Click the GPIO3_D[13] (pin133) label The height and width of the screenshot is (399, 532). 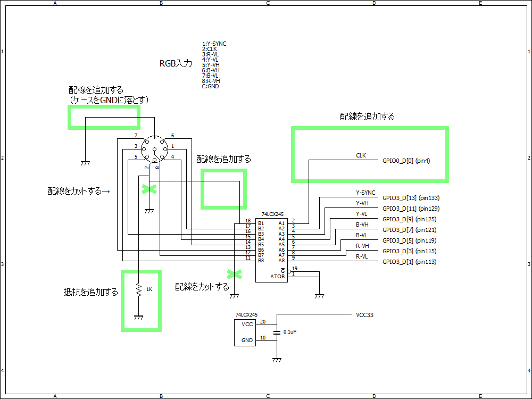click(411, 198)
